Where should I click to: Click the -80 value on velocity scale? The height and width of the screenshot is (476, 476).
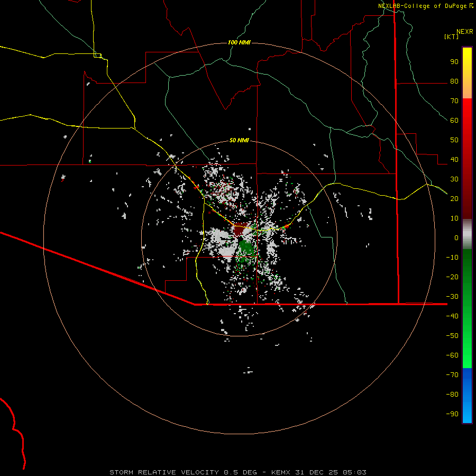(452, 395)
